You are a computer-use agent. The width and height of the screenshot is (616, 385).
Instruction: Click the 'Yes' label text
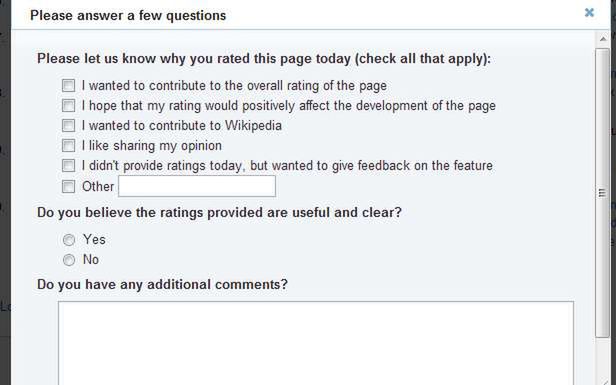[94, 239]
